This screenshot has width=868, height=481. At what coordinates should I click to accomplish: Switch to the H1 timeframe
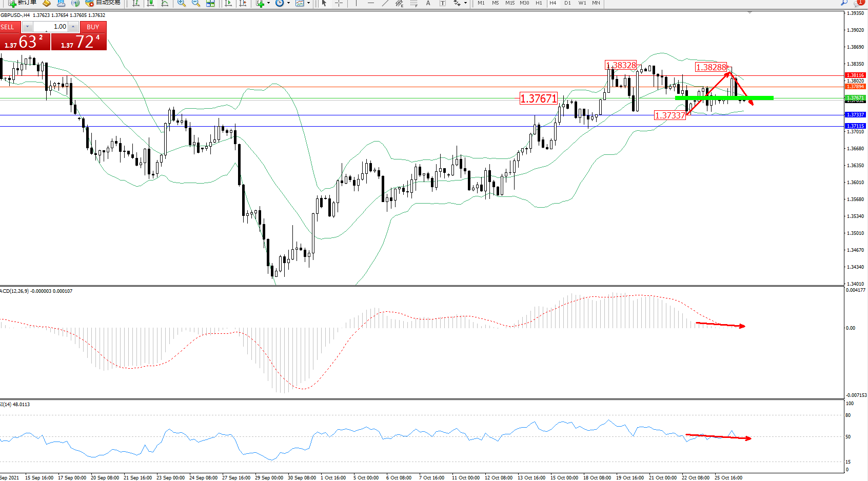(x=539, y=3)
